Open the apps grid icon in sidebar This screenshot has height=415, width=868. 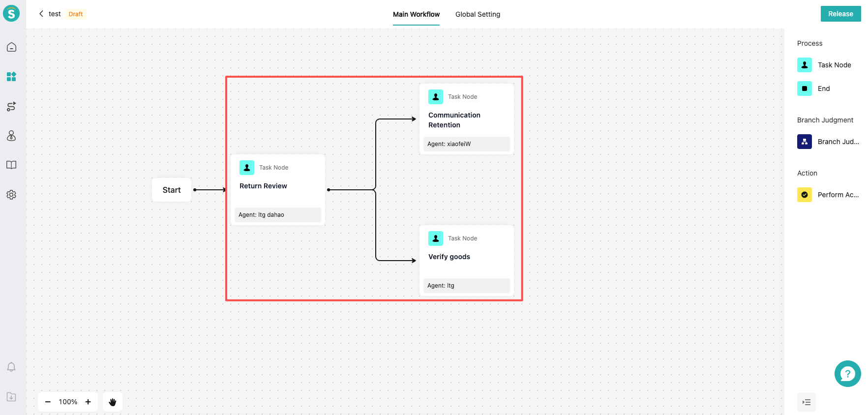pyautogui.click(x=11, y=77)
